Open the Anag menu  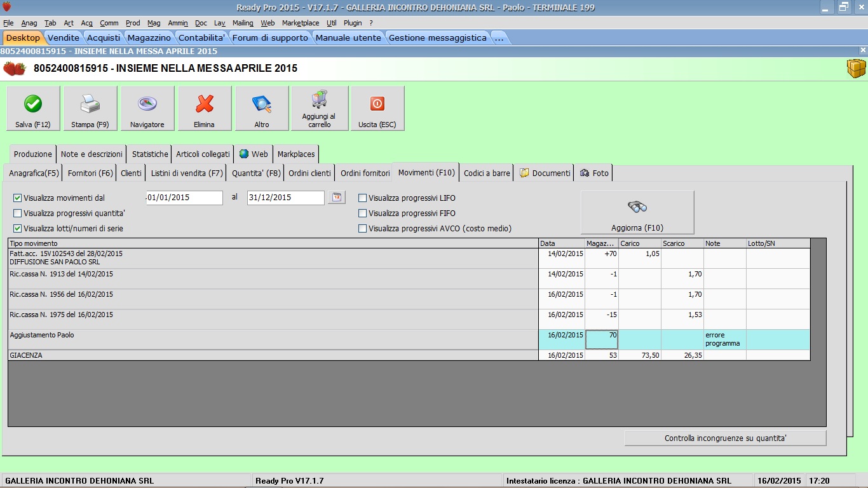[29, 23]
